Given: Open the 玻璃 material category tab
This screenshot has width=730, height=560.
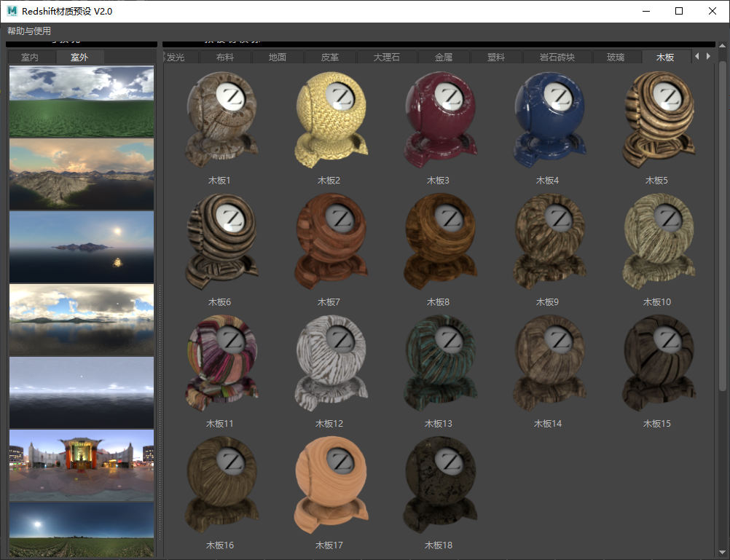Looking at the screenshot, I should [x=616, y=57].
